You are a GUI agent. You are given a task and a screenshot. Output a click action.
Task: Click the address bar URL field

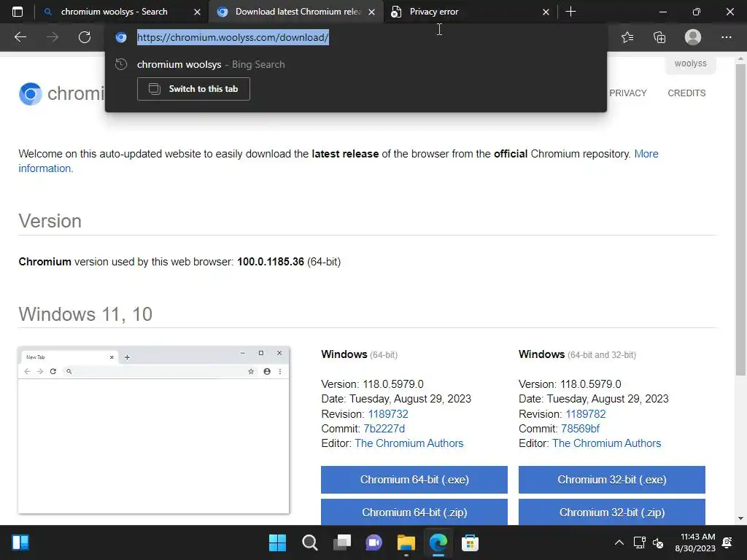pyautogui.click(x=356, y=37)
